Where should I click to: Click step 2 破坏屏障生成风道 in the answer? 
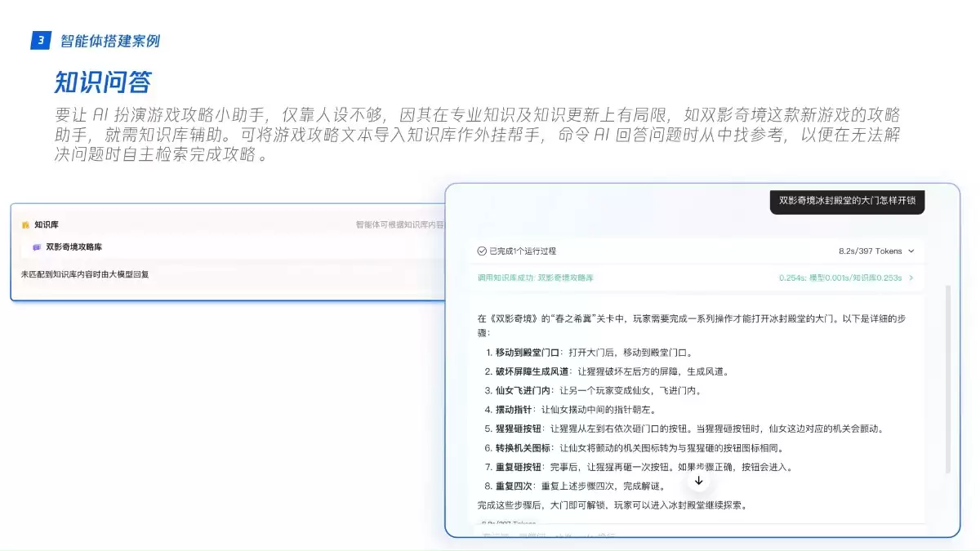(x=606, y=371)
